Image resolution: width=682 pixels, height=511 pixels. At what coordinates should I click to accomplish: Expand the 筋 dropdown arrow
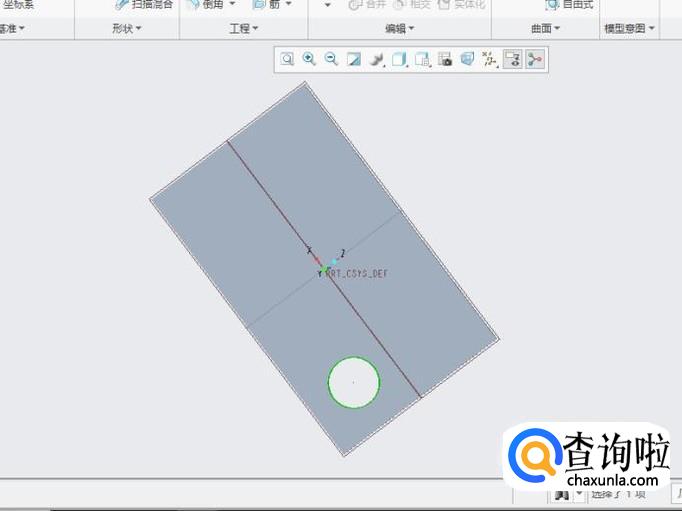pyautogui.click(x=289, y=4)
